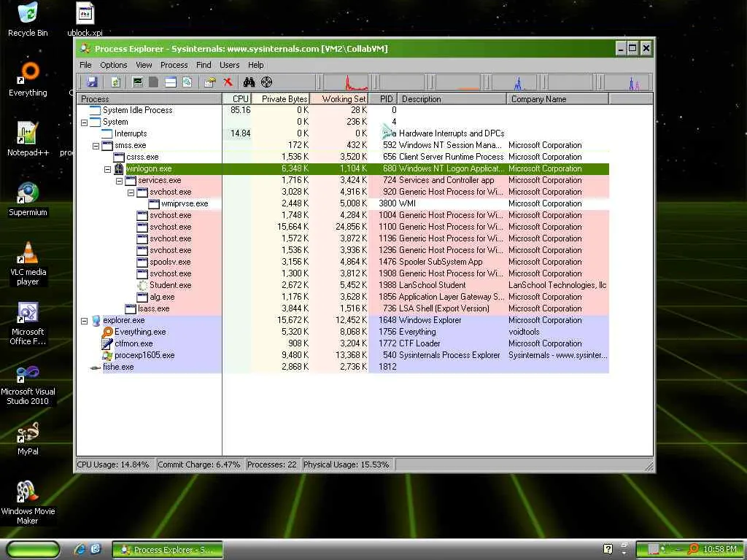
Task: Select the VLC media player shortcut
Action: coord(28,263)
